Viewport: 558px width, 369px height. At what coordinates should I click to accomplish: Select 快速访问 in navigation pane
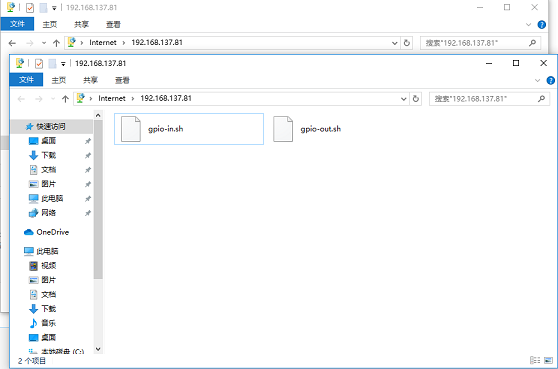tap(52, 126)
